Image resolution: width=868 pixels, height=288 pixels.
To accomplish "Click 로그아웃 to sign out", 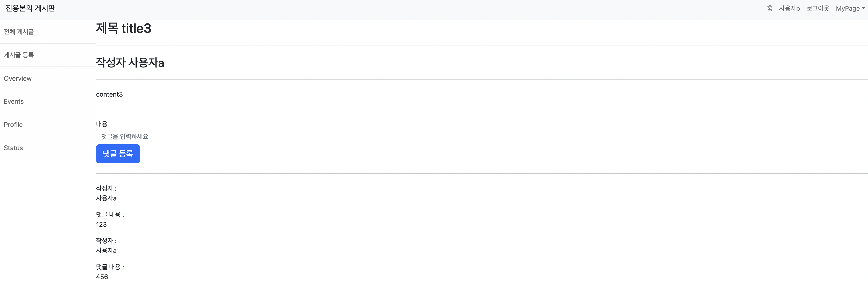I will pos(817,8).
